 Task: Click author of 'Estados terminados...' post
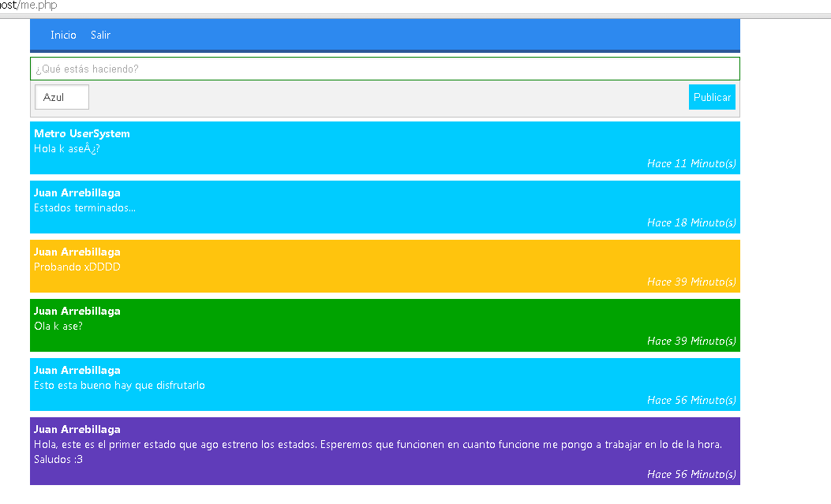click(77, 192)
